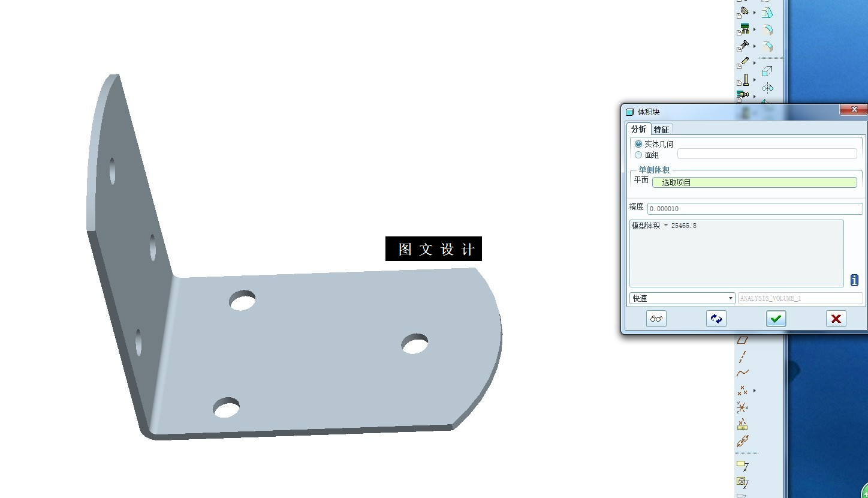Select the coordinate system tool icon
The width and height of the screenshot is (868, 498).
click(x=743, y=408)
